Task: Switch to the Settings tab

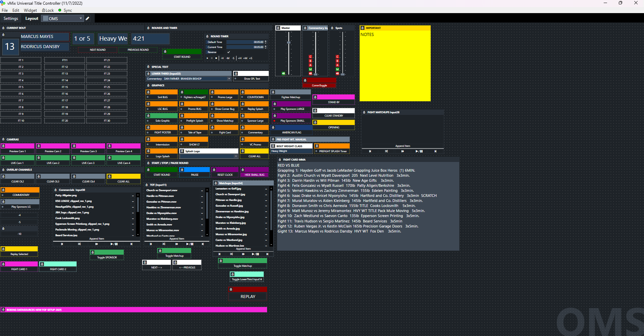Action: coord(11,18)
